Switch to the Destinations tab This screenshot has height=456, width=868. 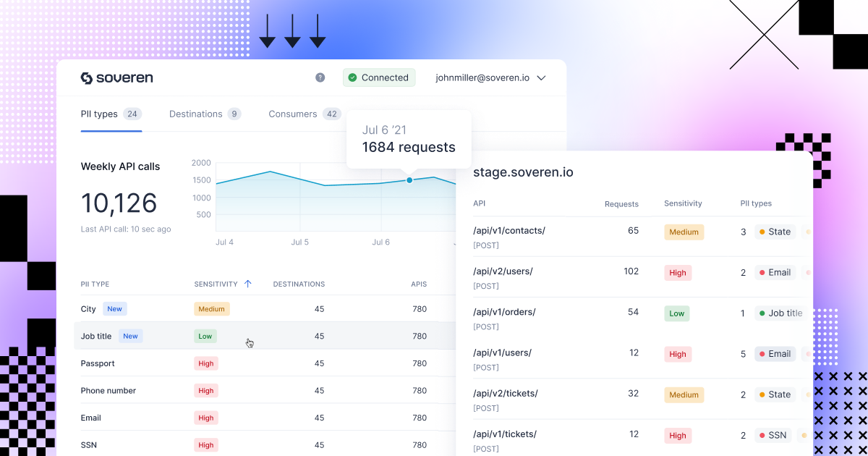[x=195, y=114]
